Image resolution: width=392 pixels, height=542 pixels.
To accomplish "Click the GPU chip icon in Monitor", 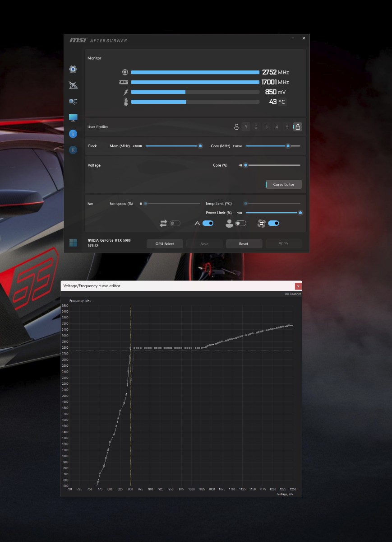I will (x=125, y=72).
